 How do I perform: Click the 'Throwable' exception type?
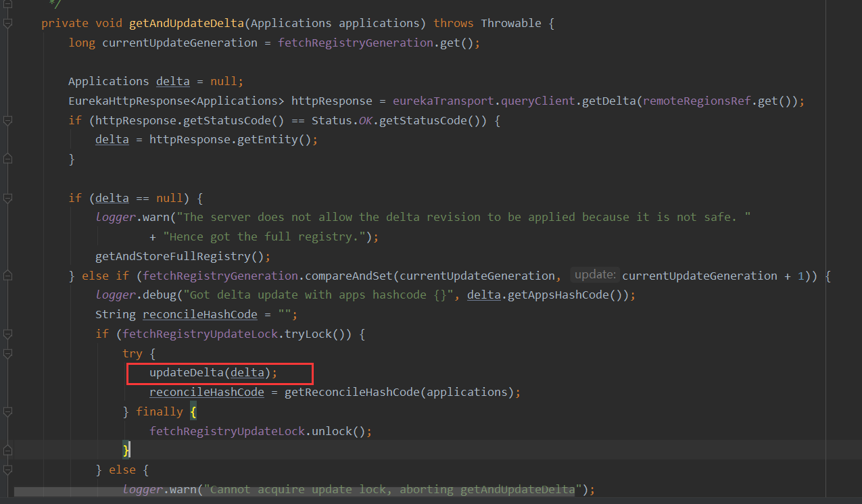(x=511, y=23)
